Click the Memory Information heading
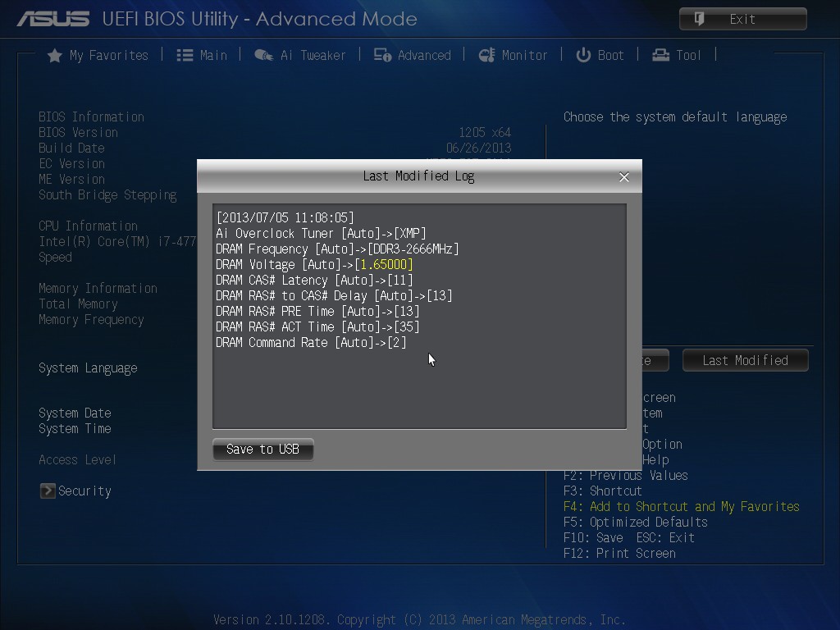The width and height of the screenshot is (840, 630). point(98,288)
